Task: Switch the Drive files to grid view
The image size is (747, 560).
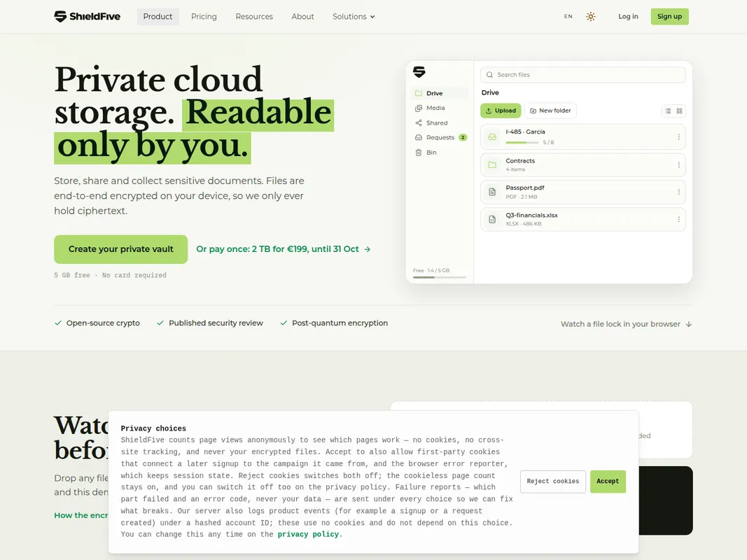Action: point(679,111)
